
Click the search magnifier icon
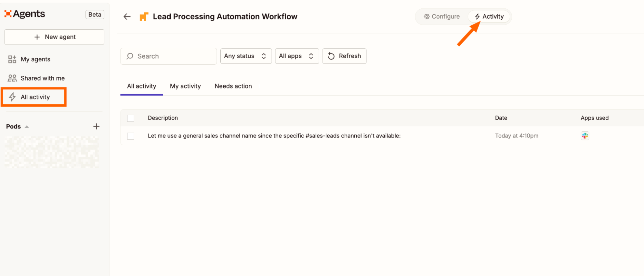(130, 56)
